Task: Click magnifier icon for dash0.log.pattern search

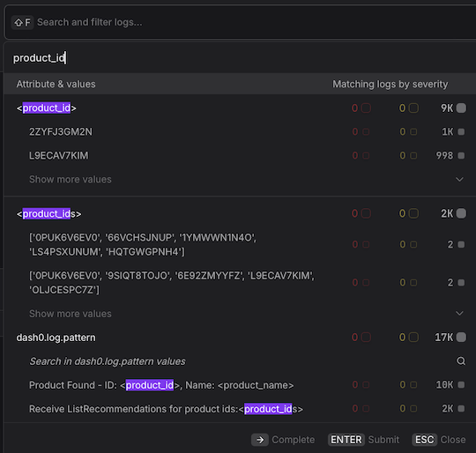Action: pyautogui.click(x=461, y=360)
